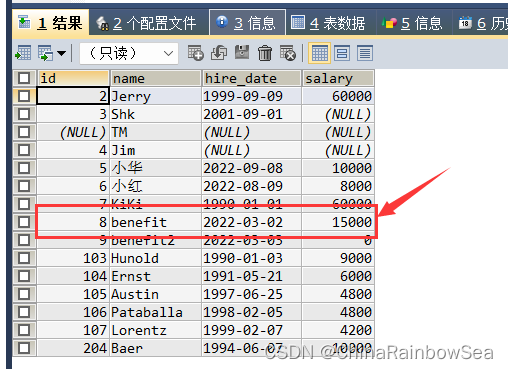Sort by the name column header

(x=156, y=78)
